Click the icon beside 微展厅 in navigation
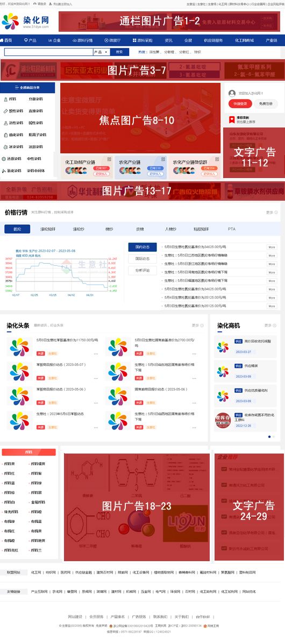 point(106,40)
